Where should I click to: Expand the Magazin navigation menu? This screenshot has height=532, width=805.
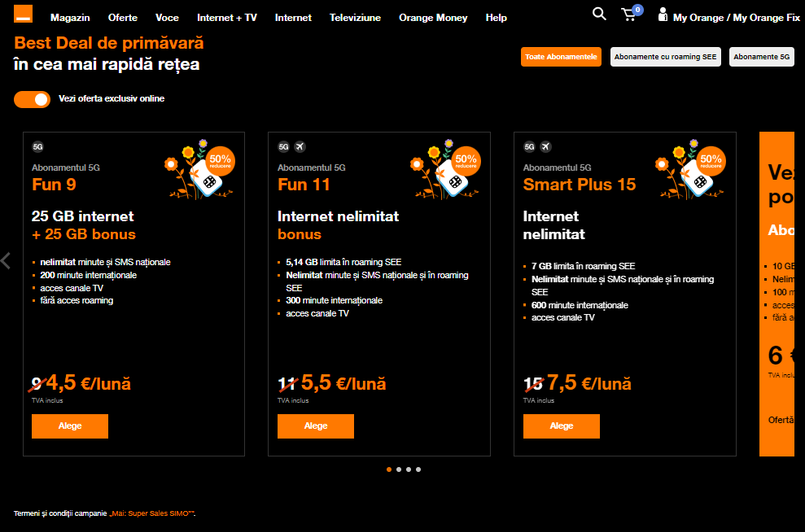pyautogui.click(x=71, y=18)
